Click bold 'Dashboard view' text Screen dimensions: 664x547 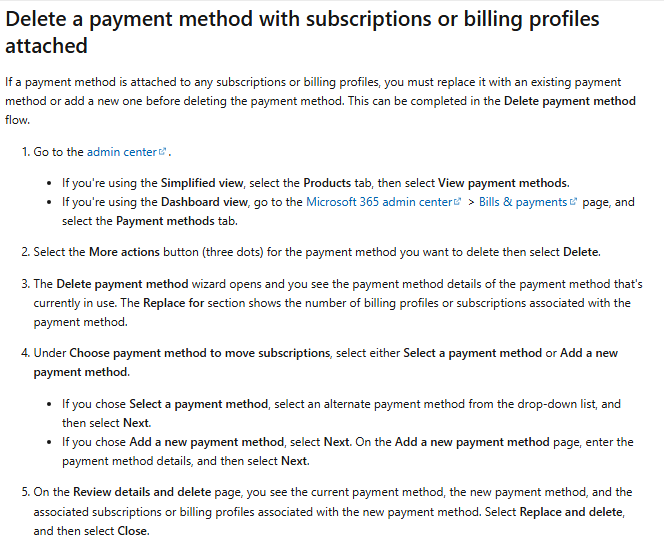(x=204, y=202)
